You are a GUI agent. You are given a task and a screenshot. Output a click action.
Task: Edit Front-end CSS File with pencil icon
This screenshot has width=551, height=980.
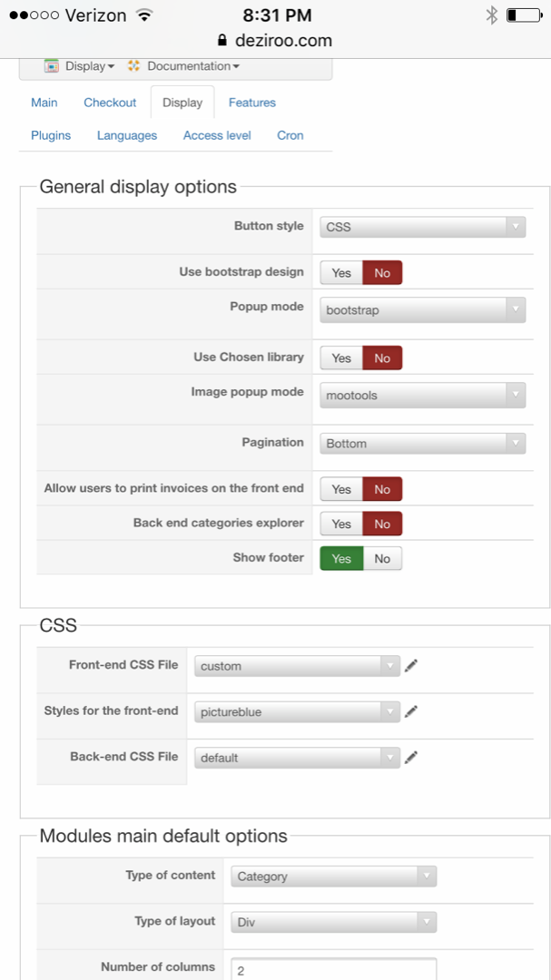(x=411, y=666)
